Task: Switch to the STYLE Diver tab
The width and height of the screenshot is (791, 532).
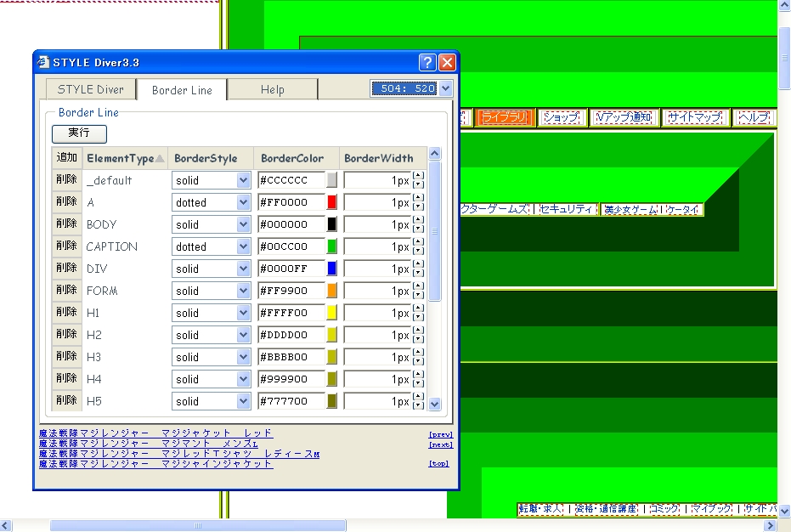Action: pyautogui.click(x=91, y=89)
